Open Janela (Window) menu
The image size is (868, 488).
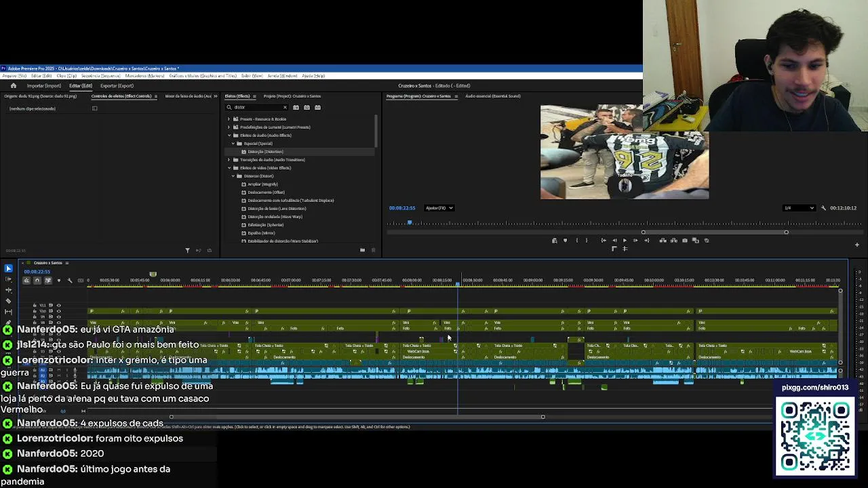[x=282, y=76]
